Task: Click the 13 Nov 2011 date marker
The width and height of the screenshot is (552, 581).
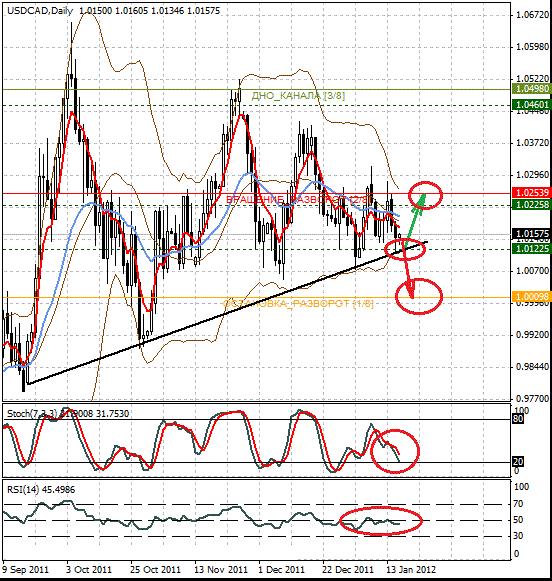Action: coord(221,570)
